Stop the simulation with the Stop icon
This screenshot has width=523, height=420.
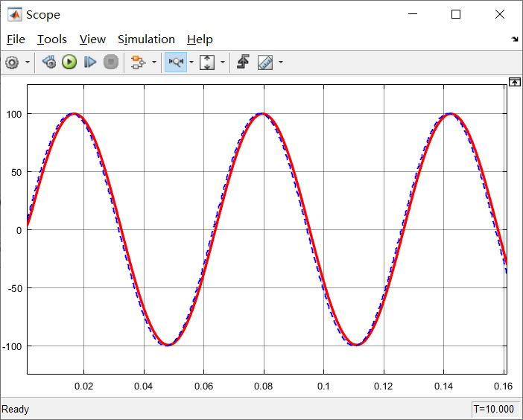111,62
